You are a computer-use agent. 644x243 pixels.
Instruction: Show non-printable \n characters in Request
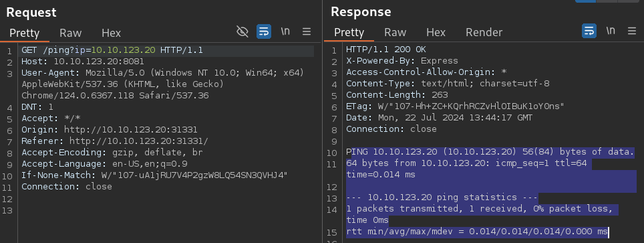pyautogui.click(x=285, y=31)
